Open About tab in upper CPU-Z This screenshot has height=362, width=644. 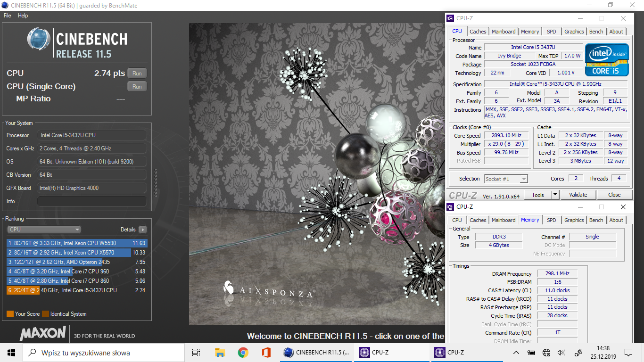coord(616,32)
